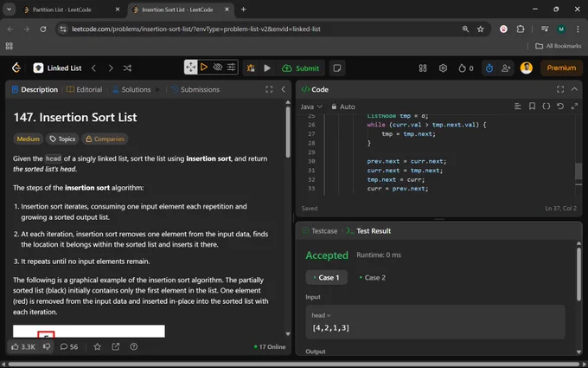This screenshot has height=368, width=588.
Task: Star the problem as favorite
Action: (x=97, y=346)
